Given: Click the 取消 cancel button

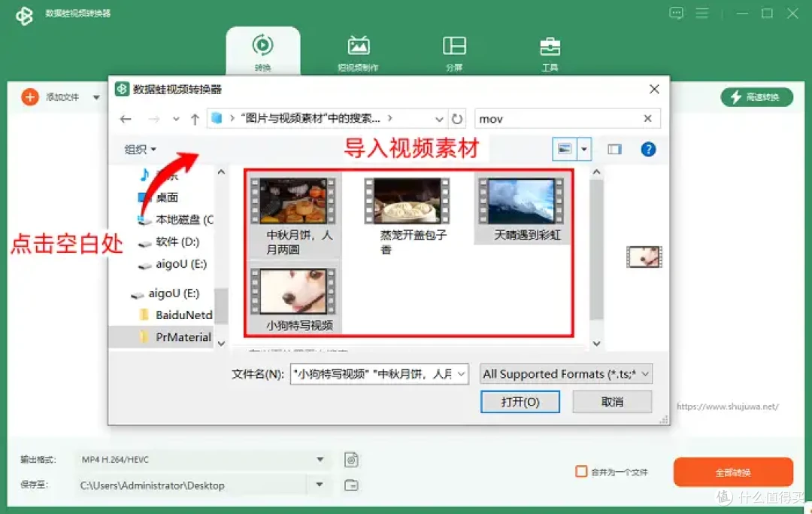Looking at the screenshot, I should pos(612,402).
